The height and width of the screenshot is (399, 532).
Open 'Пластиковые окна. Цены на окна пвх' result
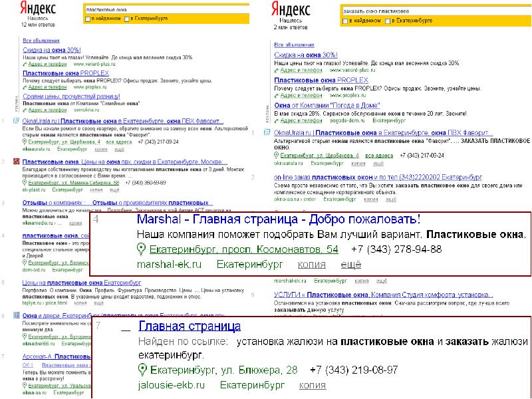click(x=124, y=162)
